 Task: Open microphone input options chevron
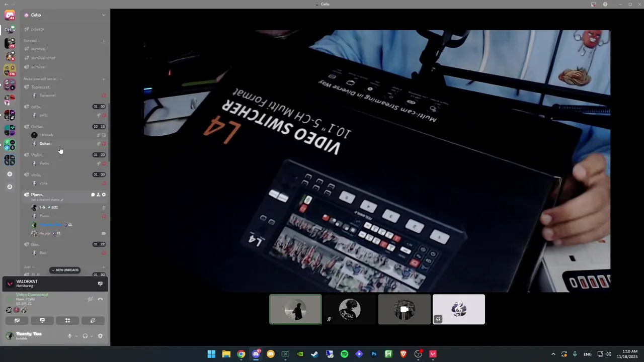pyautogui.click(x=76, y=336)
